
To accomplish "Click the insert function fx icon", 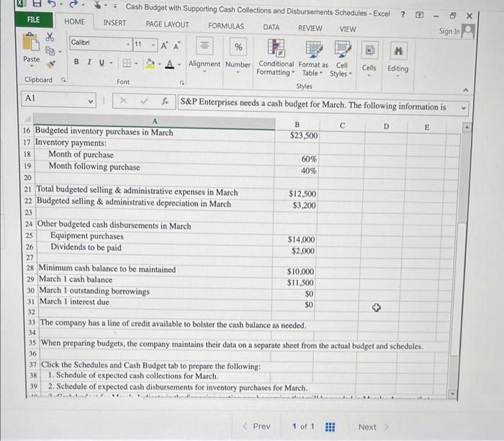I will click(165, 101).
